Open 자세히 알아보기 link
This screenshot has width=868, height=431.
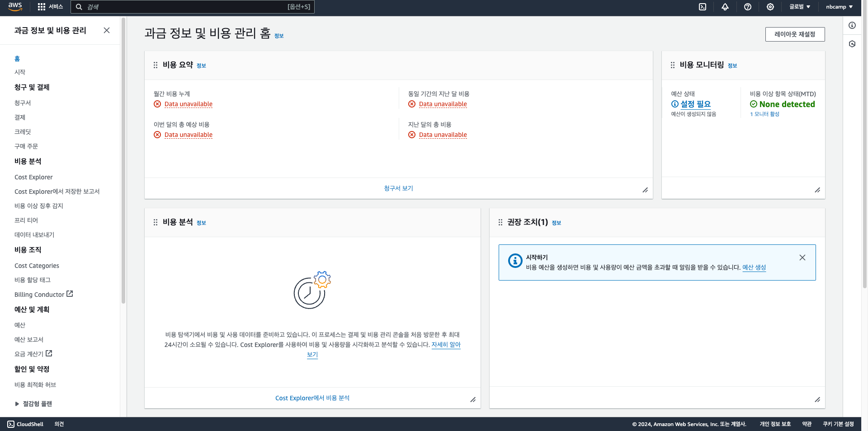446,345
